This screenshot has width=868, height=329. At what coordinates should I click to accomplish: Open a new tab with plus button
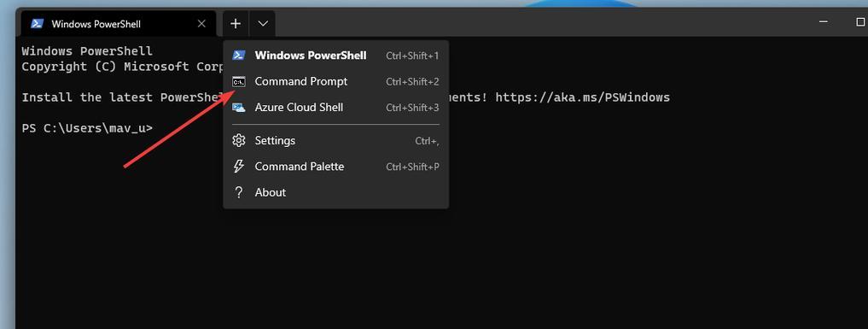[x=236, y=24]
